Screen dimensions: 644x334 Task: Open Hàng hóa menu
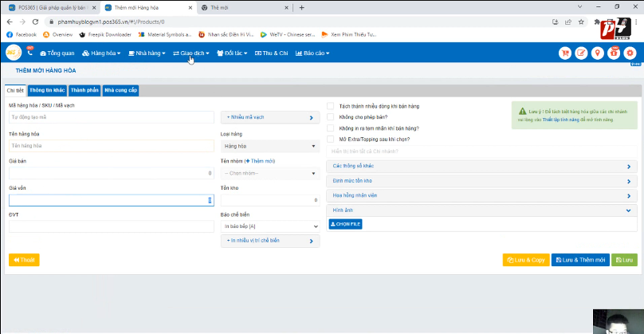[x=101, y=53]
